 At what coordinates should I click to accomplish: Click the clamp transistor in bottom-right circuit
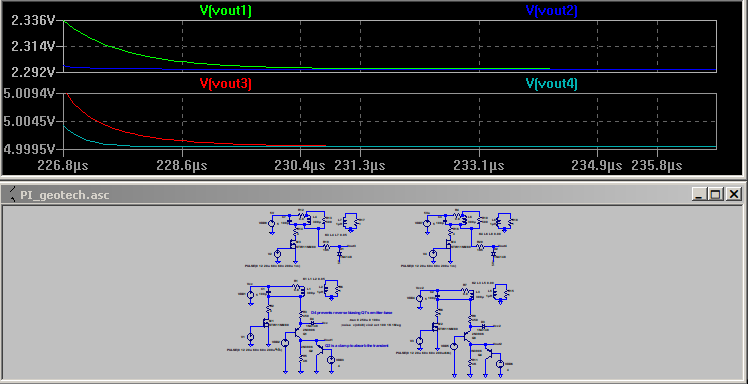pos(489,353)
